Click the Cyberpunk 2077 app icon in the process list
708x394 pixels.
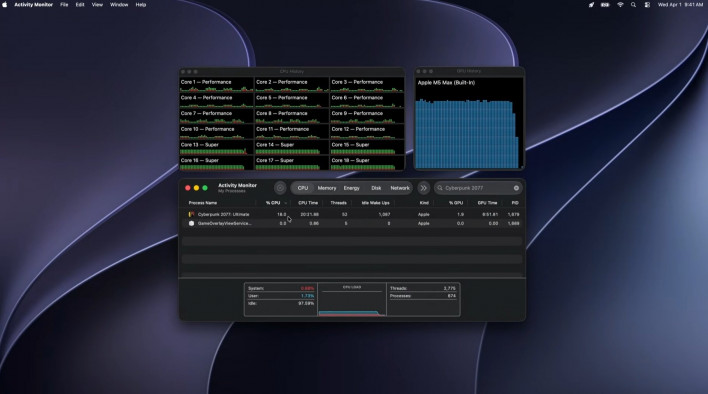pyautogui.click(x=191, y=214)
